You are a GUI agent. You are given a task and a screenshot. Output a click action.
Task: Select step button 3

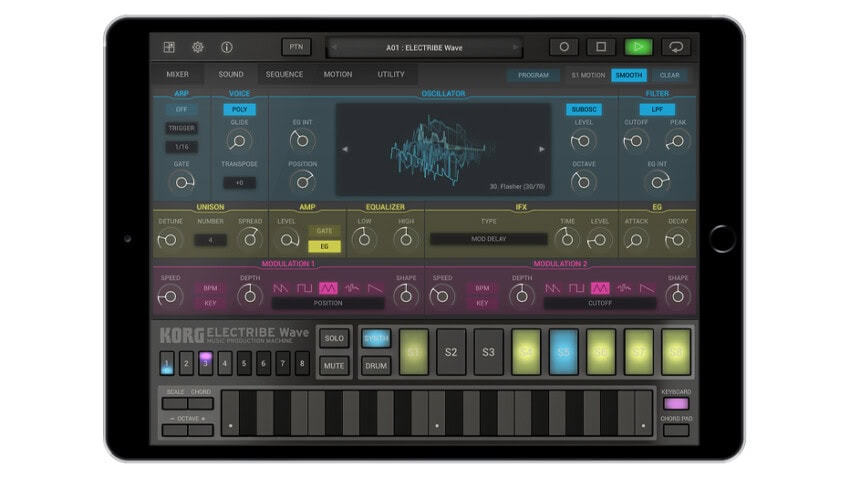coord(205,364)
